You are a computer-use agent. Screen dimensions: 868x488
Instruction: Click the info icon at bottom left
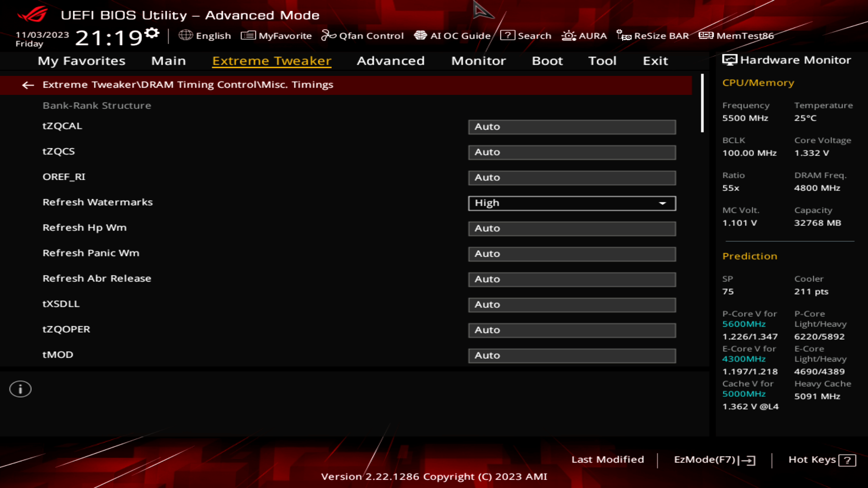click(20, 389)
